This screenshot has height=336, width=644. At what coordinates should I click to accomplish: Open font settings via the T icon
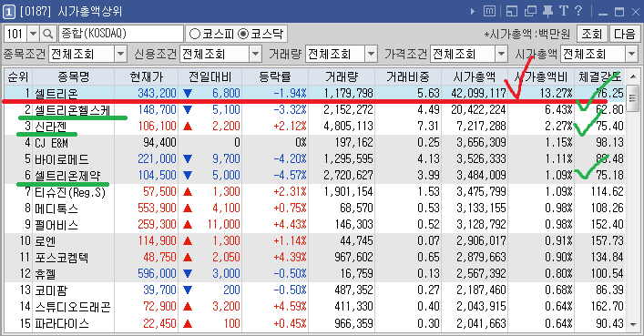(564, 11)
